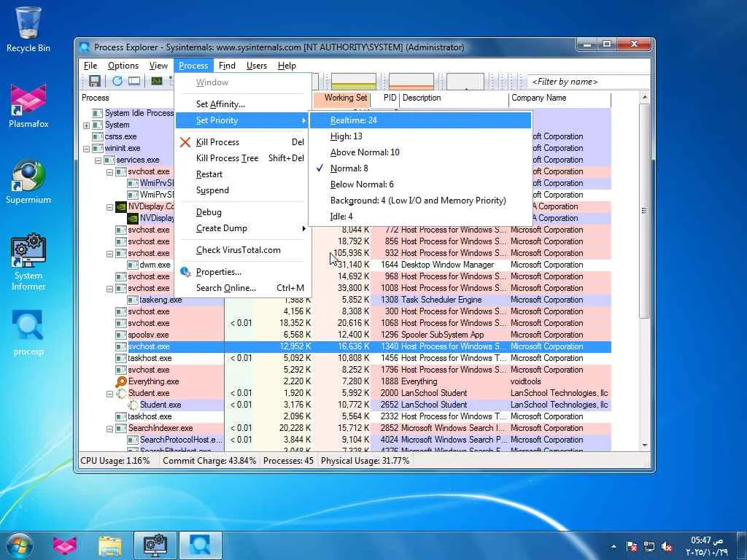Sort by Company Name column header
This screenshot has width=747, height=560.
click(x=560, y=98)
